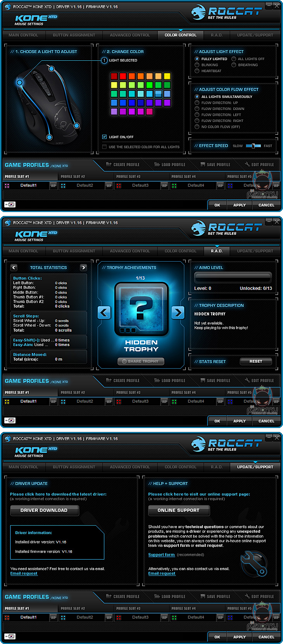283x644 pixels.
Task: Click Apply in the Color Control window
Action: point(240,205)
